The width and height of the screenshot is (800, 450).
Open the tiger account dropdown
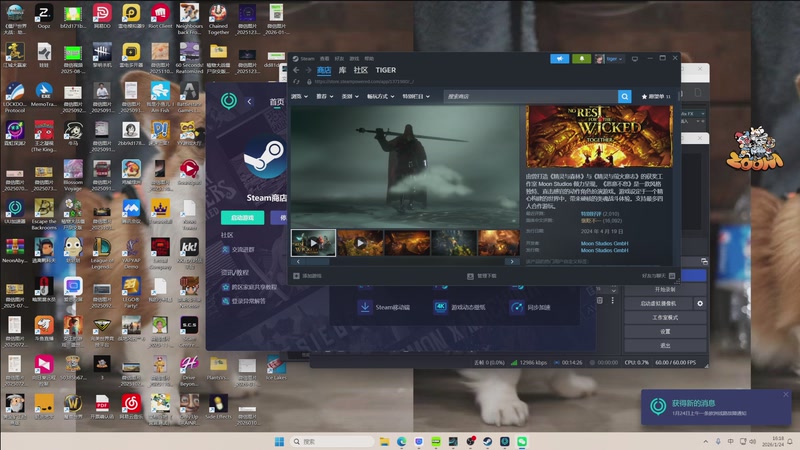pos(614,59)
